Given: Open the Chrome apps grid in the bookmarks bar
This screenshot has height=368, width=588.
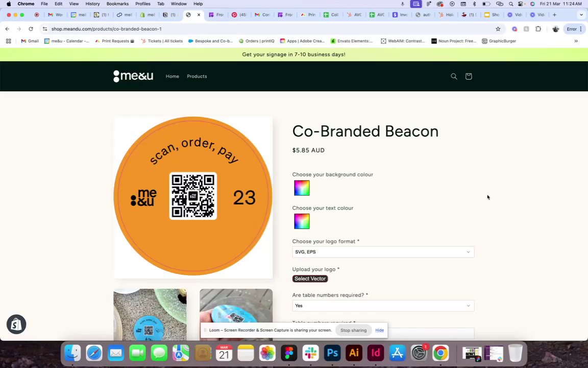Looking at the screenshot, I should (x=8, y=41).
